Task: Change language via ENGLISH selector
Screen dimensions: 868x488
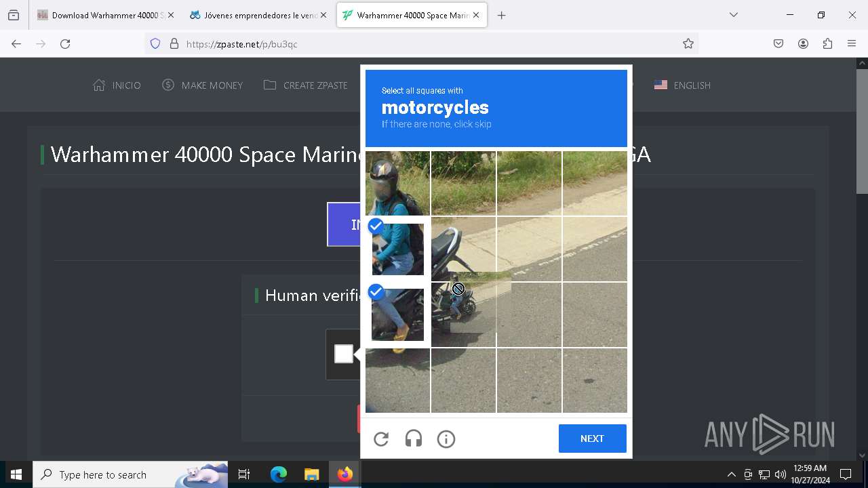Action: pos(682,85)
